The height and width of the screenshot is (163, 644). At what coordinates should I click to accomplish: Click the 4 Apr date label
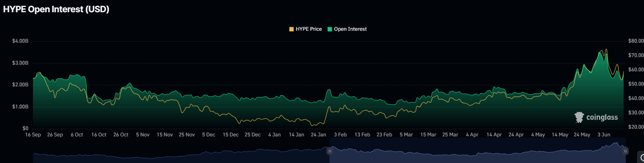pos(472,135)
